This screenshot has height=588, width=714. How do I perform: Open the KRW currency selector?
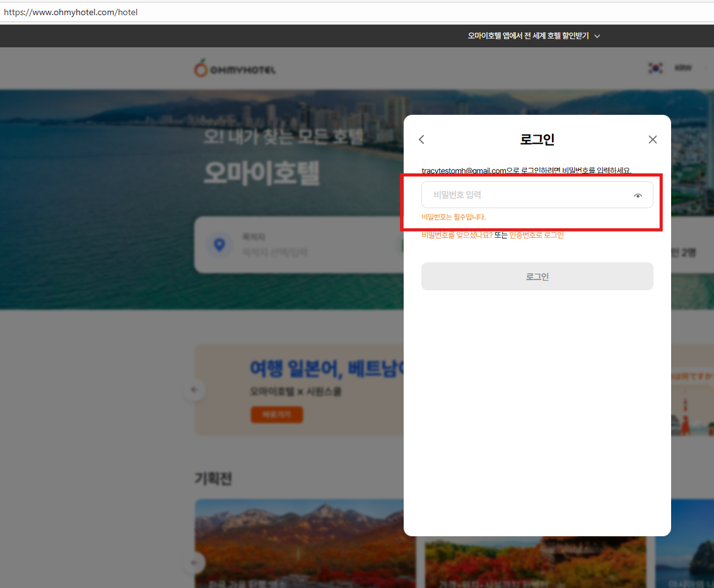pos(682,68)
